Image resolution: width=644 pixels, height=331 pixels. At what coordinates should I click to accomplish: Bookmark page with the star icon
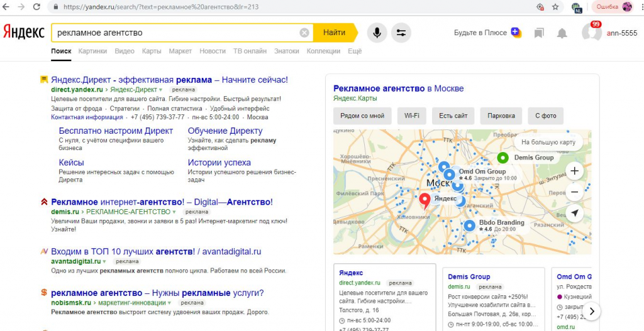(x=555, y=7)
